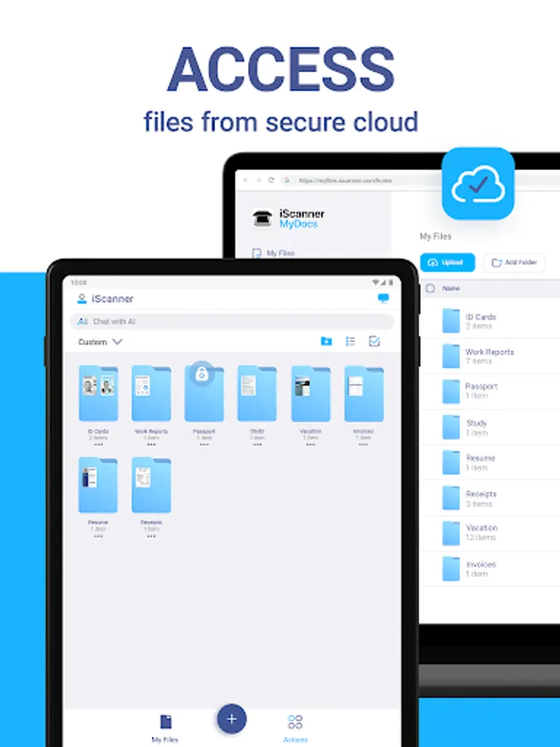Open the Resume folder on tablet
Image resolution: width=560 pixels, height=747 pixels.
(98, 485)
